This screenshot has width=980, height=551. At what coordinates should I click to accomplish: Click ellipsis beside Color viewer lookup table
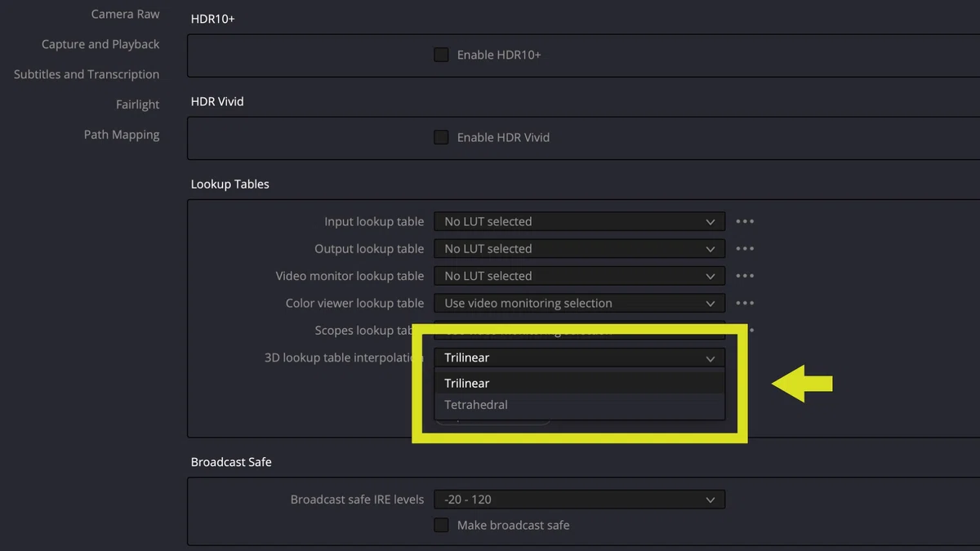coord(744,303)
